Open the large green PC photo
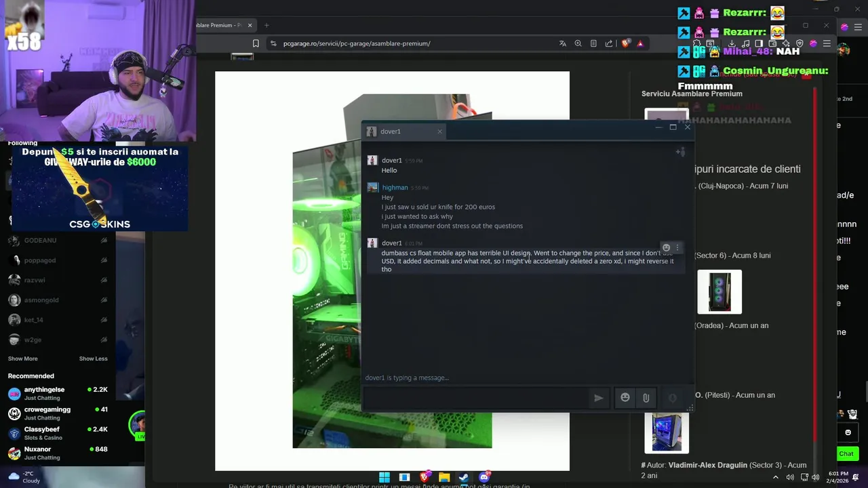 point(392,271)
